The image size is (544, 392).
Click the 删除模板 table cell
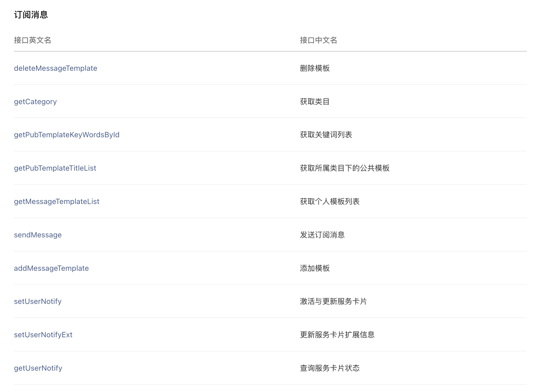point(315,68)
